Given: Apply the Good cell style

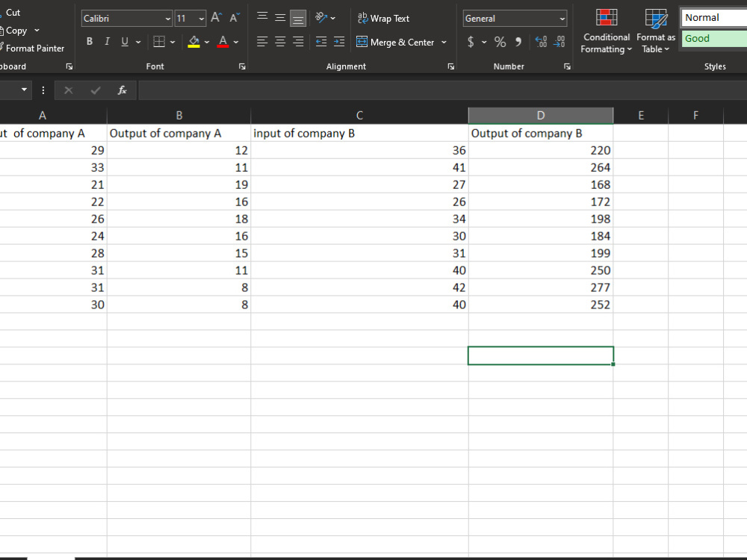Looking at the screenshot, I should [713, 39].
